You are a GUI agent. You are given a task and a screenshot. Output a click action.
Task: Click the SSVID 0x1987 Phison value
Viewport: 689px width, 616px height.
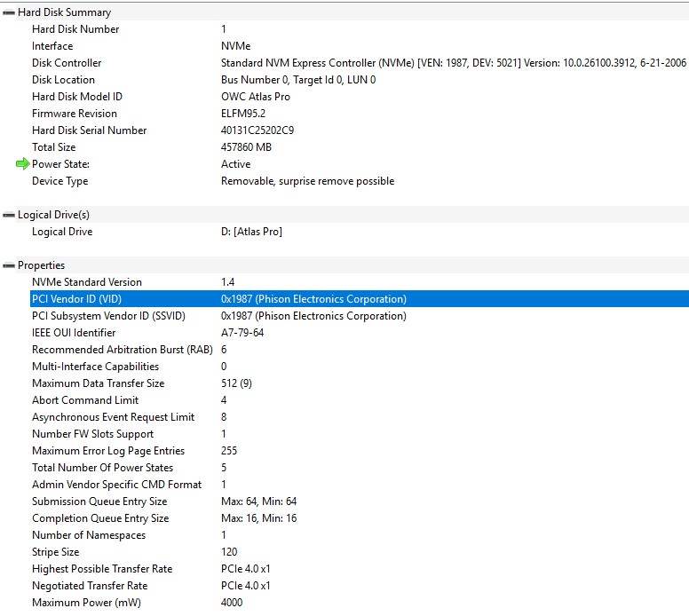tap(313, 316)
